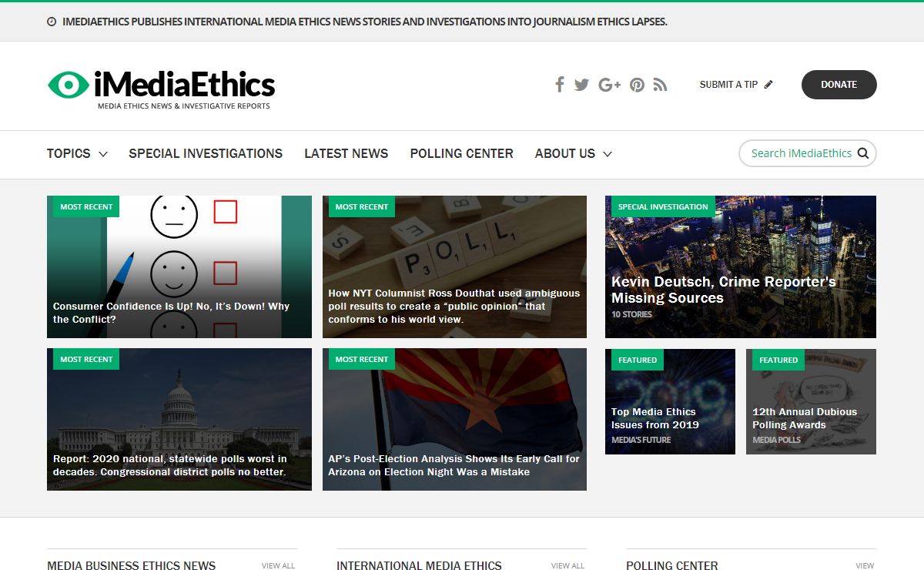
Task: Click Featured tag on Dubious Polling Awards card
Action: [778, 360]
